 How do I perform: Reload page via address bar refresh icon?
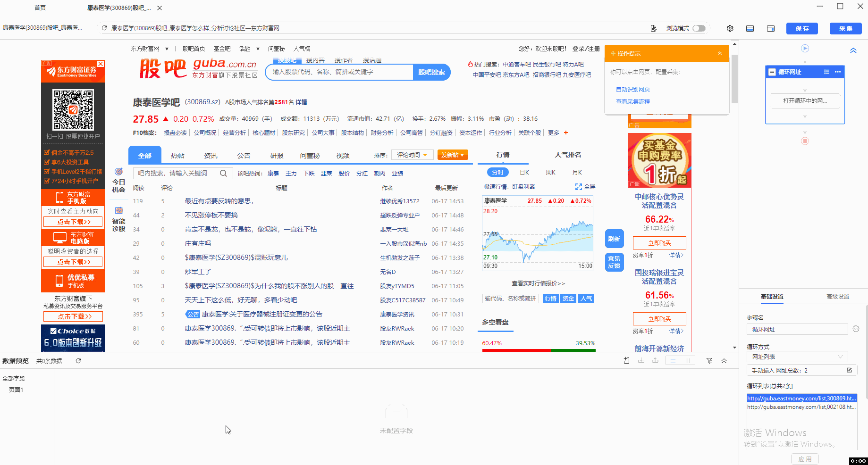(104, 28)
